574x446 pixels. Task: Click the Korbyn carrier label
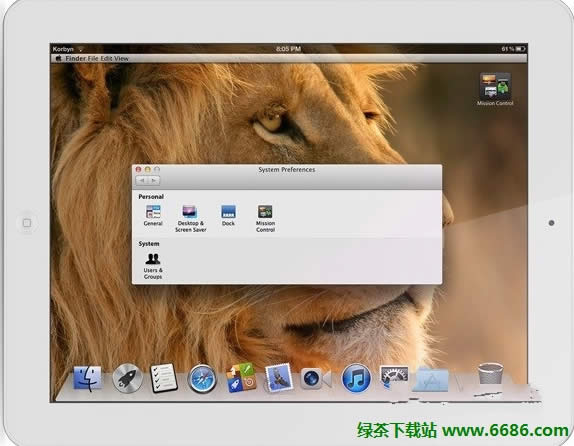coord(63,49)
